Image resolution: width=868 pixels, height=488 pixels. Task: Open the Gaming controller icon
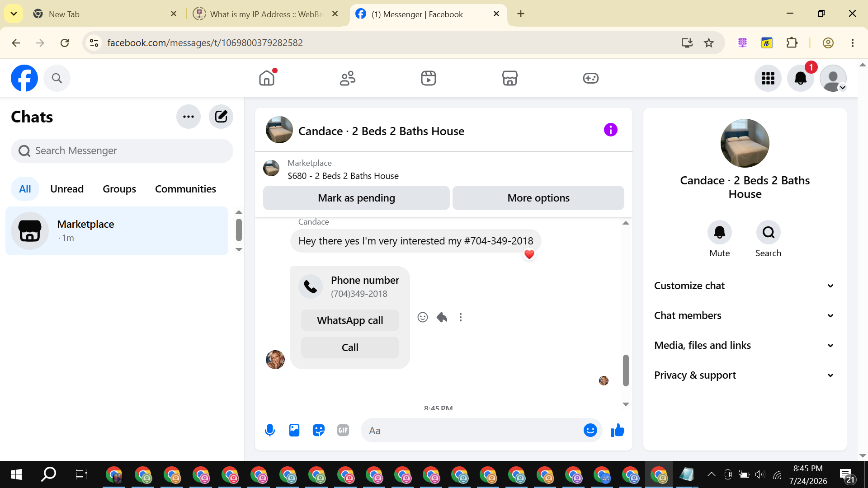point(590,78)
